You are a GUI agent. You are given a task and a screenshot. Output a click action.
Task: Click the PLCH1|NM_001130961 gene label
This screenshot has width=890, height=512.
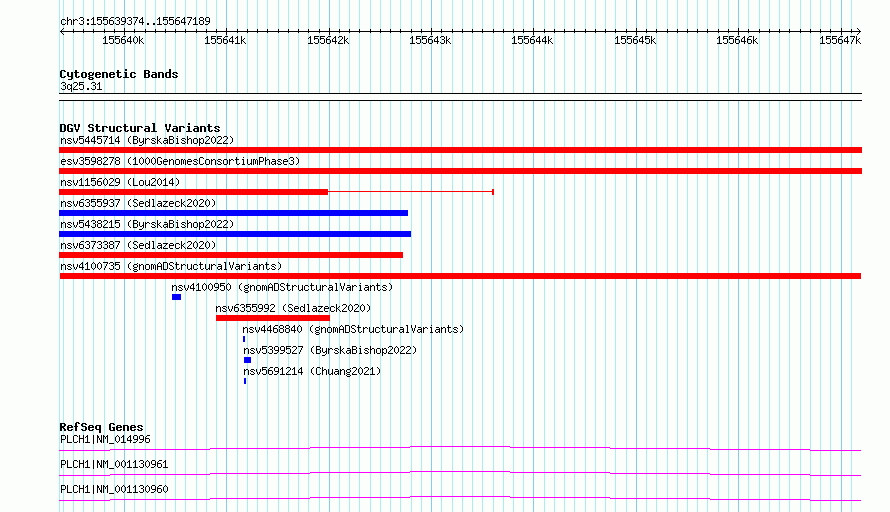pyautogui.click(x=114, y=464)
